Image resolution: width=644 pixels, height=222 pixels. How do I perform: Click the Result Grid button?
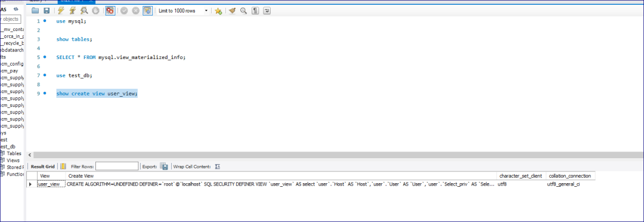point(43,166)
